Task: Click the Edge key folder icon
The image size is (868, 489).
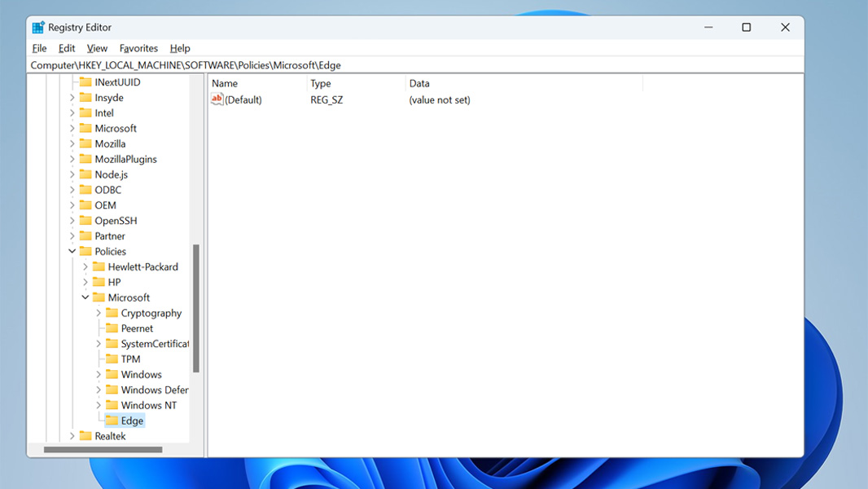Action: pyautogui.click(x=112, y=421)
